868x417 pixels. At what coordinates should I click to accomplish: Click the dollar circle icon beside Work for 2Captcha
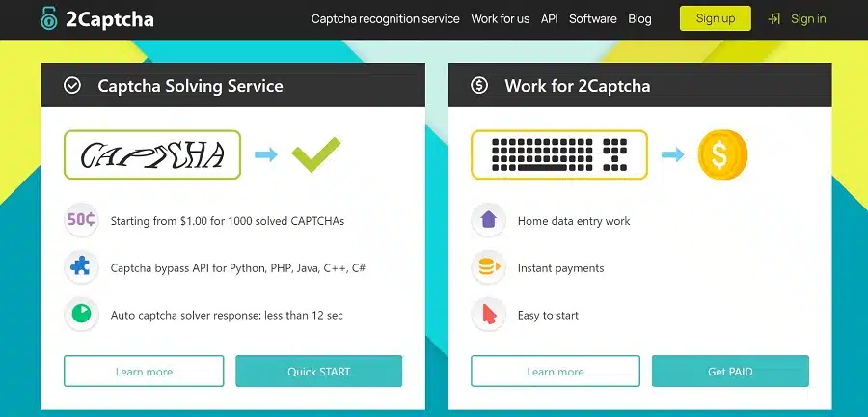[479, 86]
